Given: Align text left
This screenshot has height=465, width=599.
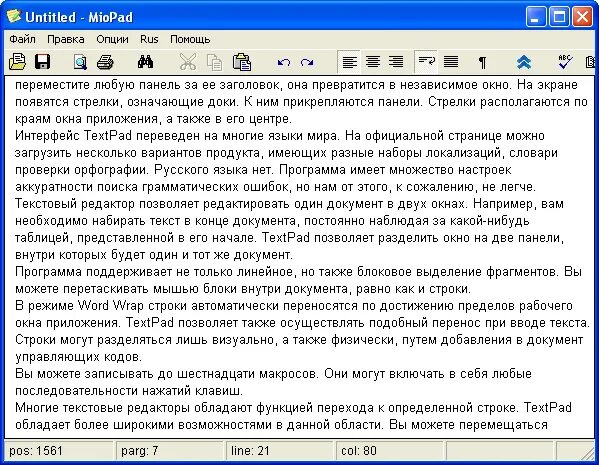Looking at the screenshot, I should tap(350, 62).
